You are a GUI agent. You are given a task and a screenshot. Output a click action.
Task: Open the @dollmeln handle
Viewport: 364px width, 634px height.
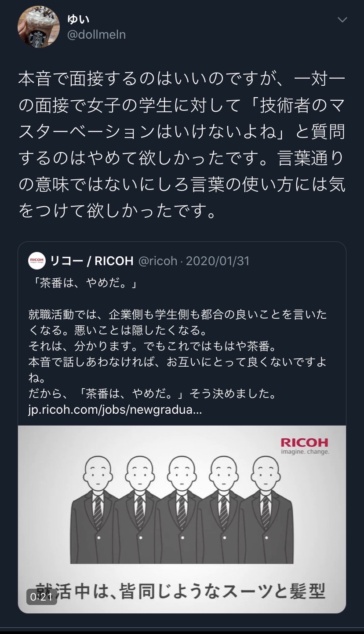(96, 35)
